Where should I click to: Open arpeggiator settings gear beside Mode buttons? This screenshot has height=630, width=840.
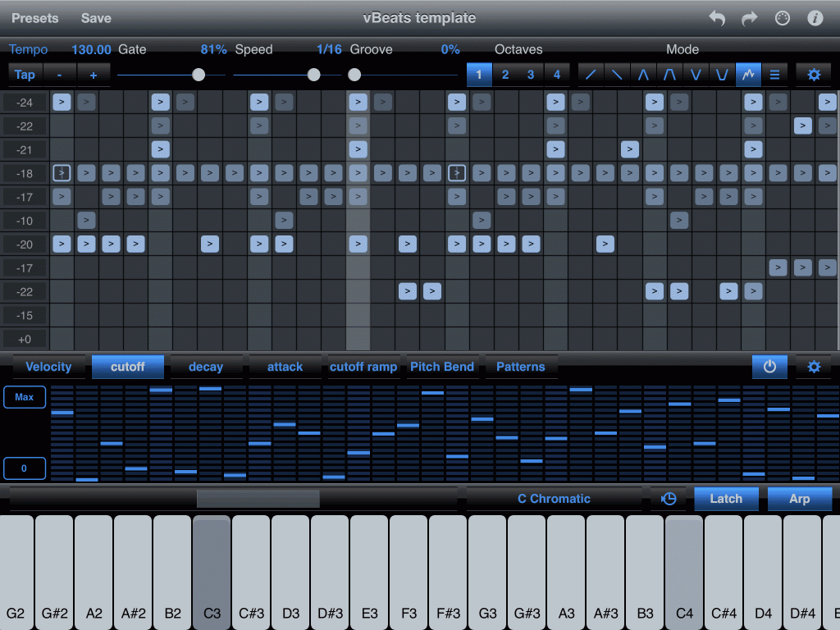coord(814,75)
